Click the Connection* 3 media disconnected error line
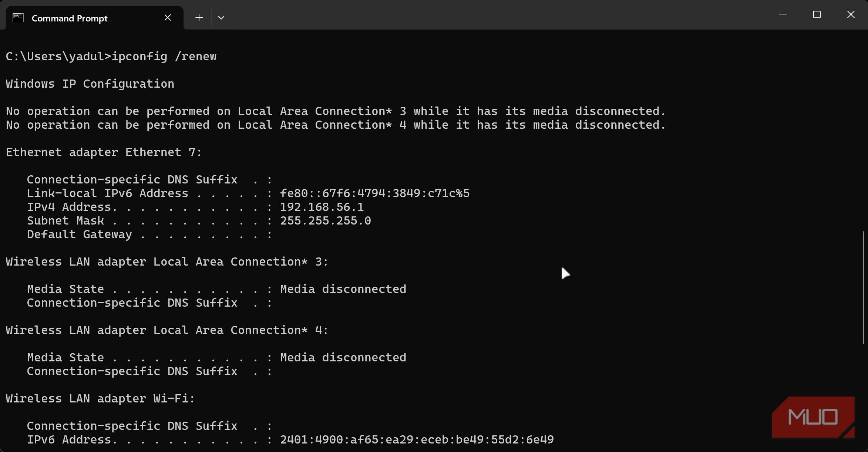Image resolution: width=868 pixels, height=452 pixels. coord(336,111)
